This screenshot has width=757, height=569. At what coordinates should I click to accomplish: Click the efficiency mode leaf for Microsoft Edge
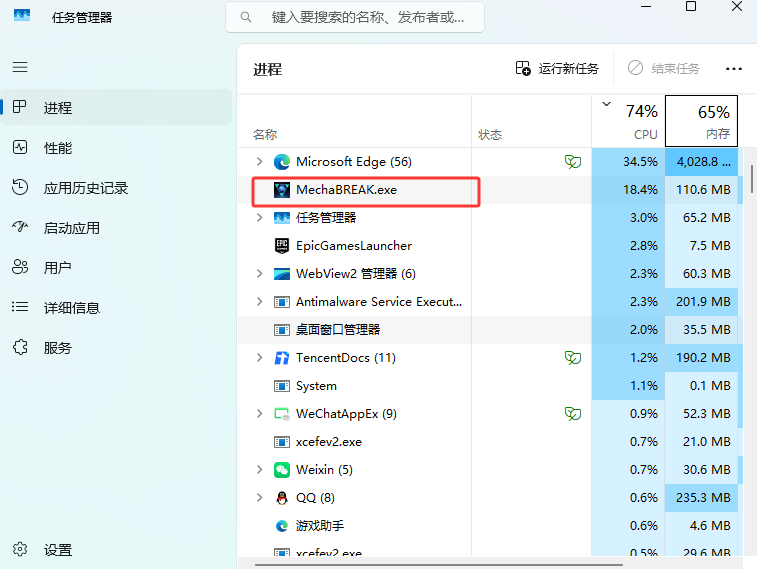click(572, 162)
